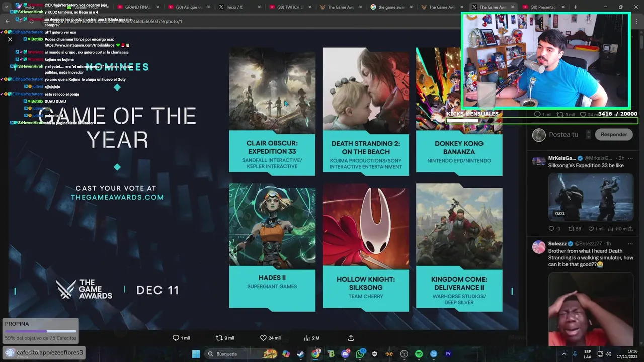Open Discord from the taskbar

345,354
